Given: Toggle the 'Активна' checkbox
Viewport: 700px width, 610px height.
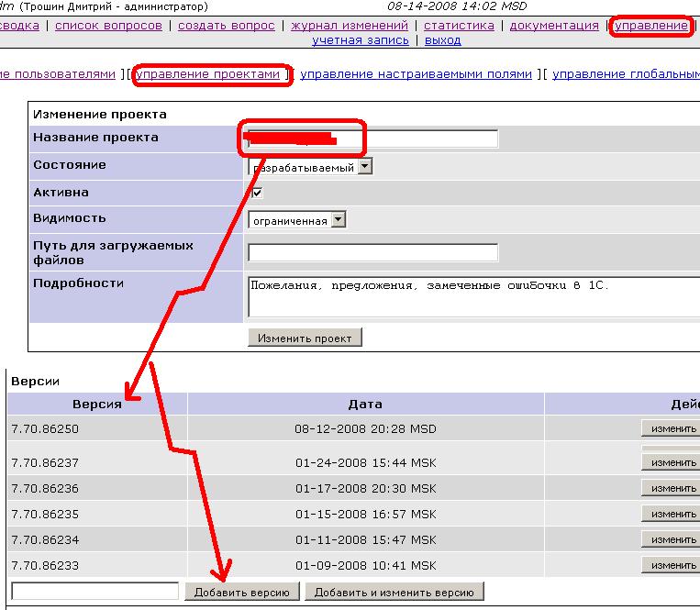Looking at the screenshot, I should pyautogui.click(x=258, y=194).
